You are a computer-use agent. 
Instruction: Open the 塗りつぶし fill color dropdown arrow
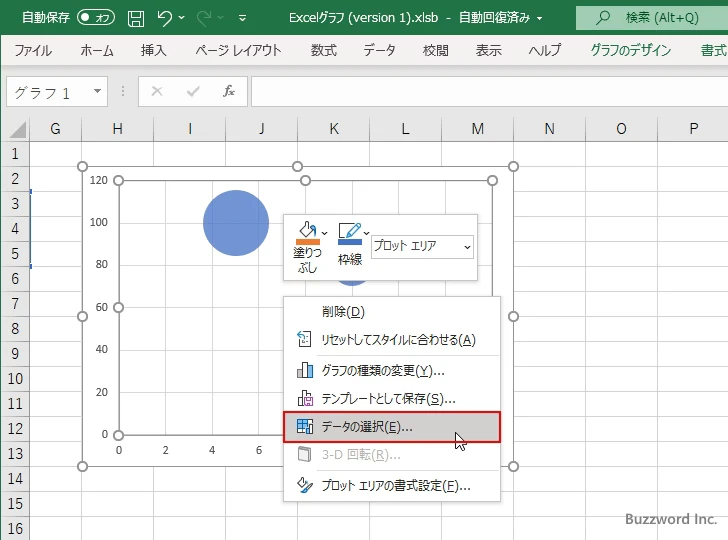325,233
